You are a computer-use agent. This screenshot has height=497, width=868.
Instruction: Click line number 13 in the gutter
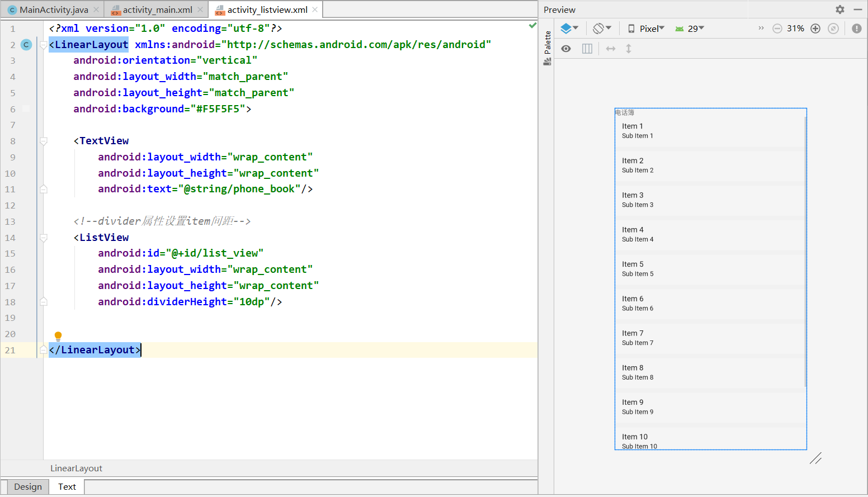click(x=10, y=221)
